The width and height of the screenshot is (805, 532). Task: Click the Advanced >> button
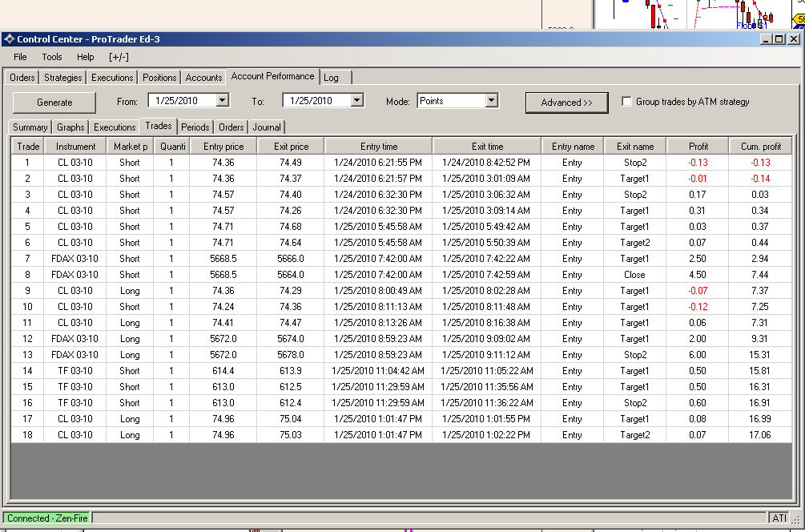(x=567, y=103)
